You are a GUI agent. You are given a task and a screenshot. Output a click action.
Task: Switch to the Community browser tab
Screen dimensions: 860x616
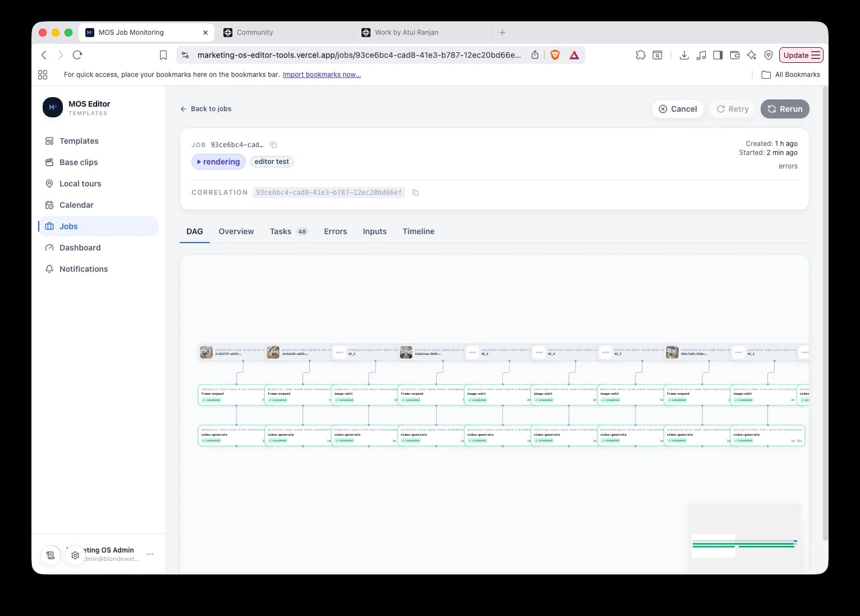point(286,33)
